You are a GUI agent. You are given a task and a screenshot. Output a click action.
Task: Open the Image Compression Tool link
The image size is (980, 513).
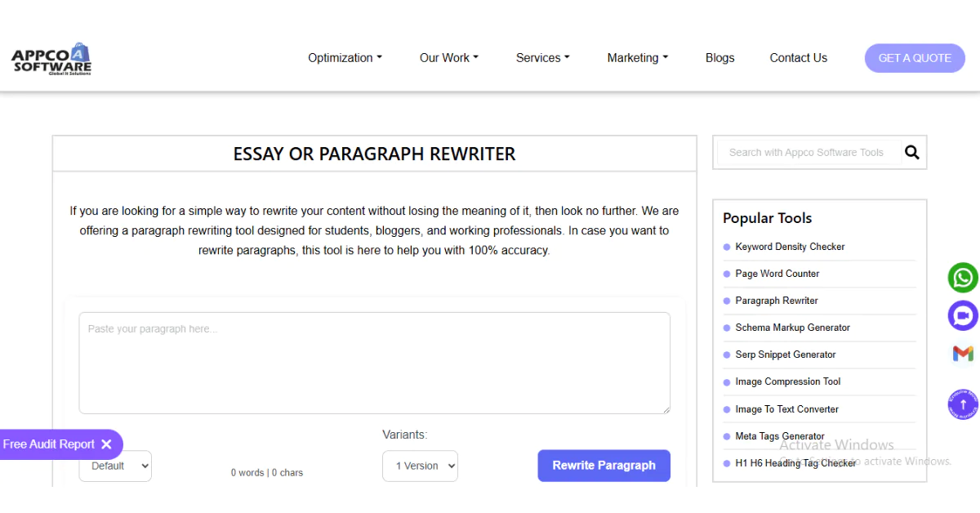[787, 381]
